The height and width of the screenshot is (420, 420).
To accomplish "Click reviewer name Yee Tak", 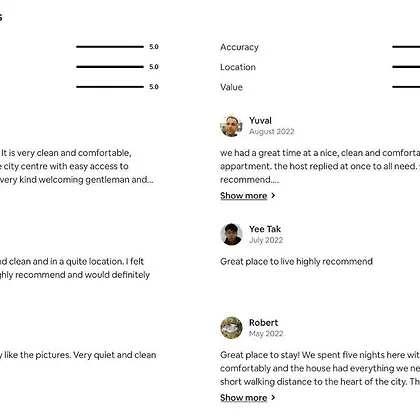I will coord(265,229).
